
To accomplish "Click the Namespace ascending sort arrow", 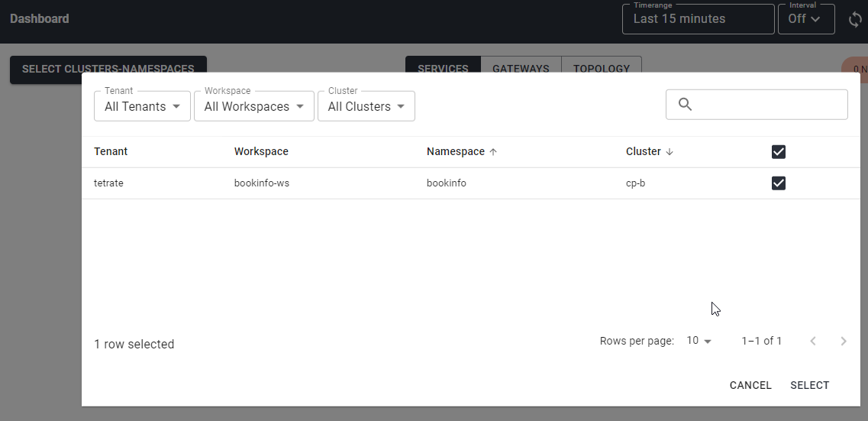I will [493, 152].
